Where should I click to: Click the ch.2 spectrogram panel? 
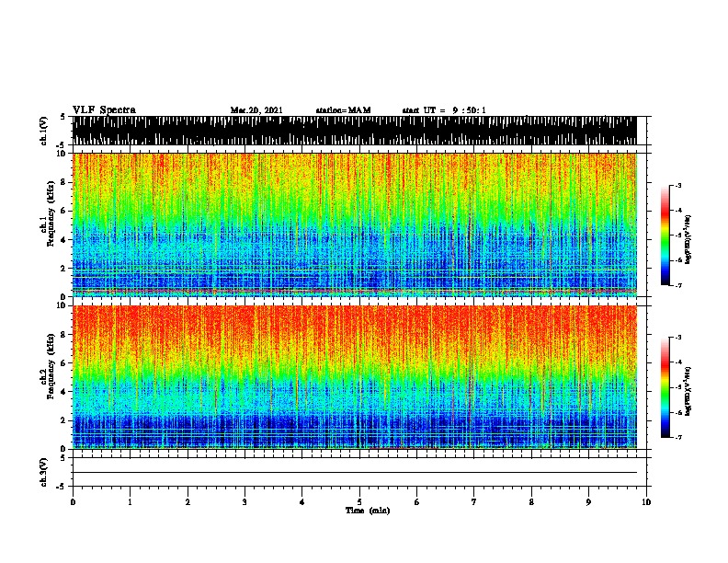pyautogui.click(x=355, y=377)
